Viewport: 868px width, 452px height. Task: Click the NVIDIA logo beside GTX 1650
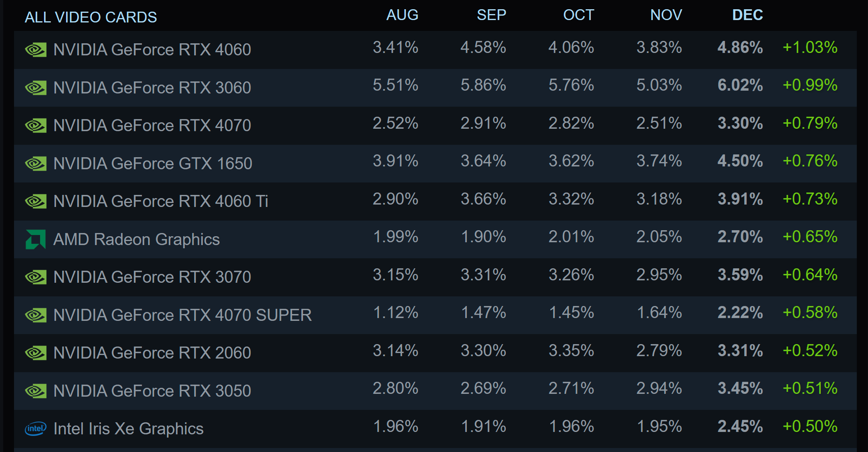(x=36, y=164)
